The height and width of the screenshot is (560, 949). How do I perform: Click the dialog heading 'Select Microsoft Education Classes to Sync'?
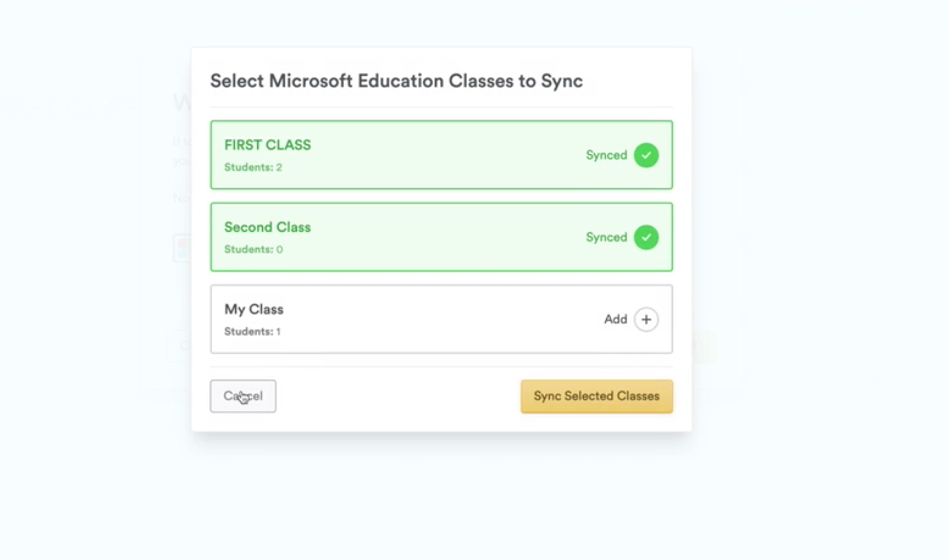click(396, 81)
